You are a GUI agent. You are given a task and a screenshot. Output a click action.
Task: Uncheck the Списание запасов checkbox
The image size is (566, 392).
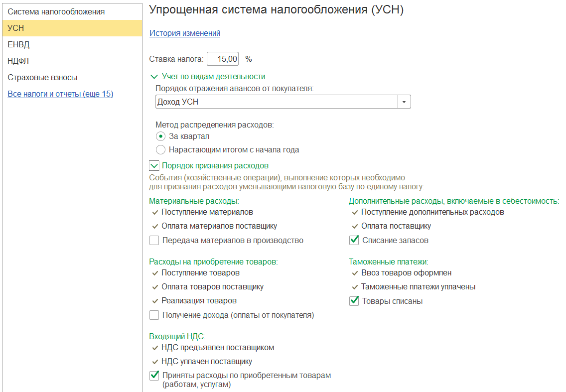pos(354,241)
